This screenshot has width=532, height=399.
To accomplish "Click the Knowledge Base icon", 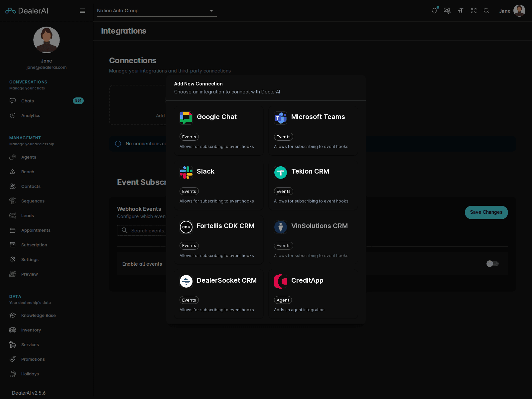I will pyautogui.click(x=13, y=315).
